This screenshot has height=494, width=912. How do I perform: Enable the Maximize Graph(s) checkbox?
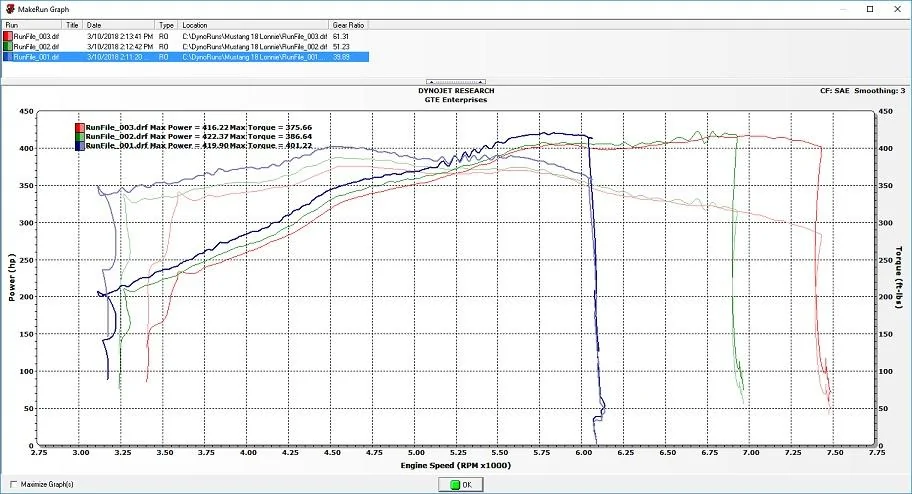tap(14, 484)
